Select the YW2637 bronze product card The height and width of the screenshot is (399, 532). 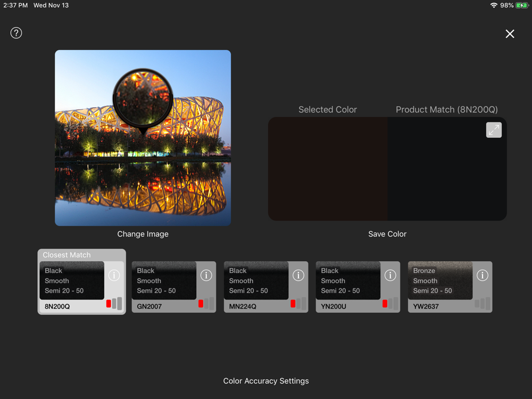pyautogui.click(x=450, y=287)
